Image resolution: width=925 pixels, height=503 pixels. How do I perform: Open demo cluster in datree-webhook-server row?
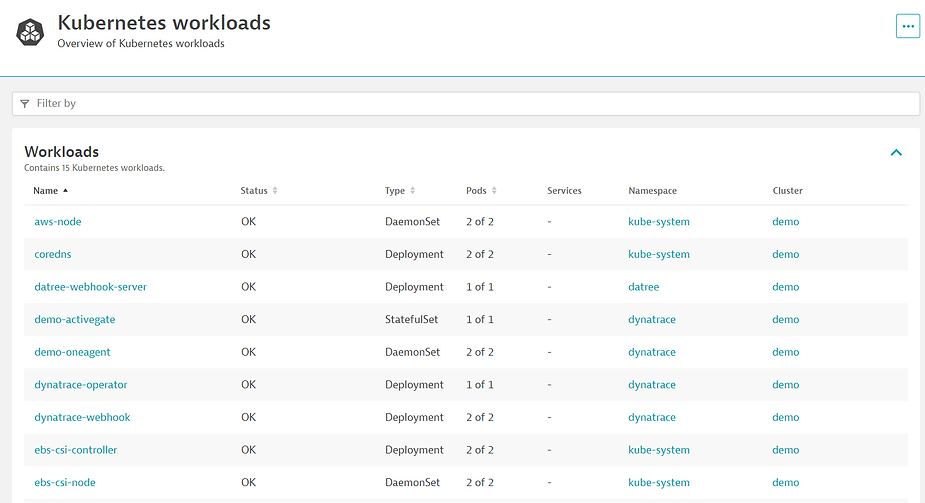coord(786,287)
